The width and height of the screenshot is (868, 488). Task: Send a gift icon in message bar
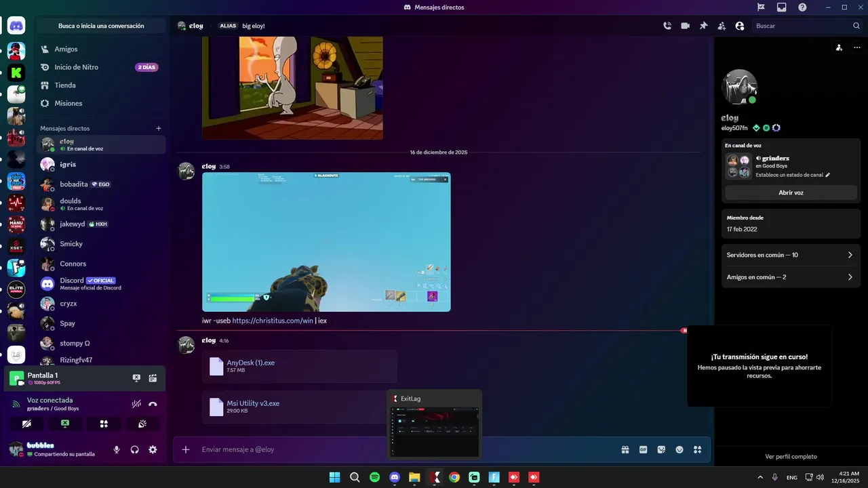tap(625, 449)
